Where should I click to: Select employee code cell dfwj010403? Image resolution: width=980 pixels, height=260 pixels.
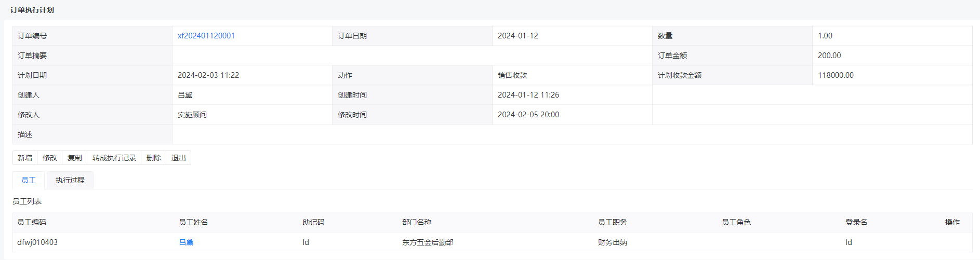tap(37, 242)
